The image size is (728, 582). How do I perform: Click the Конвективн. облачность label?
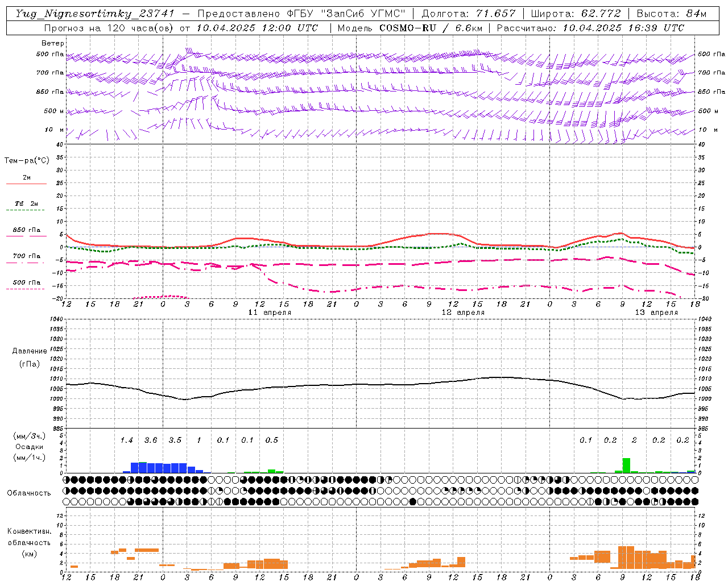29,537
